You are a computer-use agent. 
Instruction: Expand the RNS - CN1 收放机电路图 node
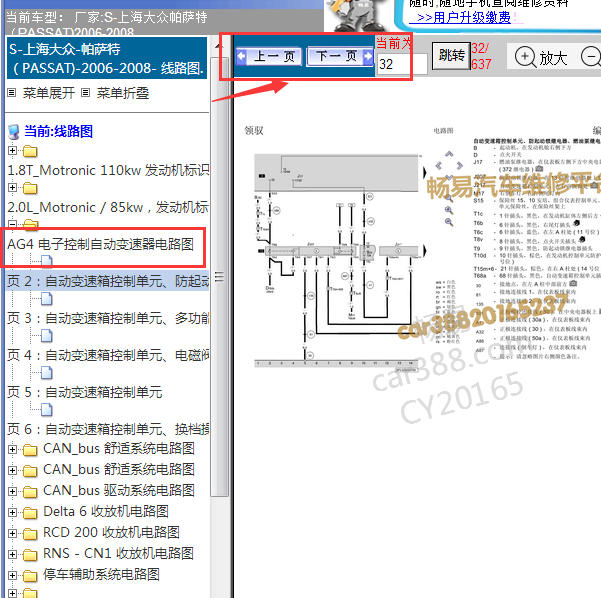tap(12, 555)
